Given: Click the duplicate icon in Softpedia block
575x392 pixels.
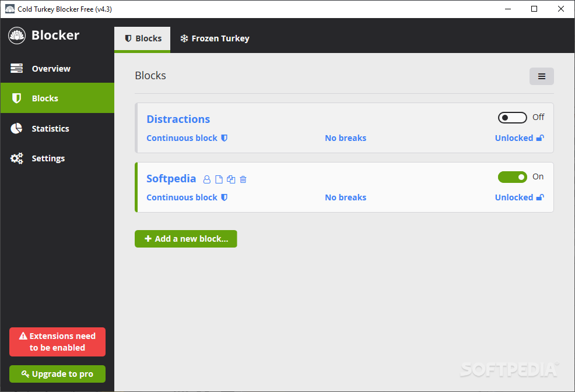Looking at the screenshot, I should 231,179.
